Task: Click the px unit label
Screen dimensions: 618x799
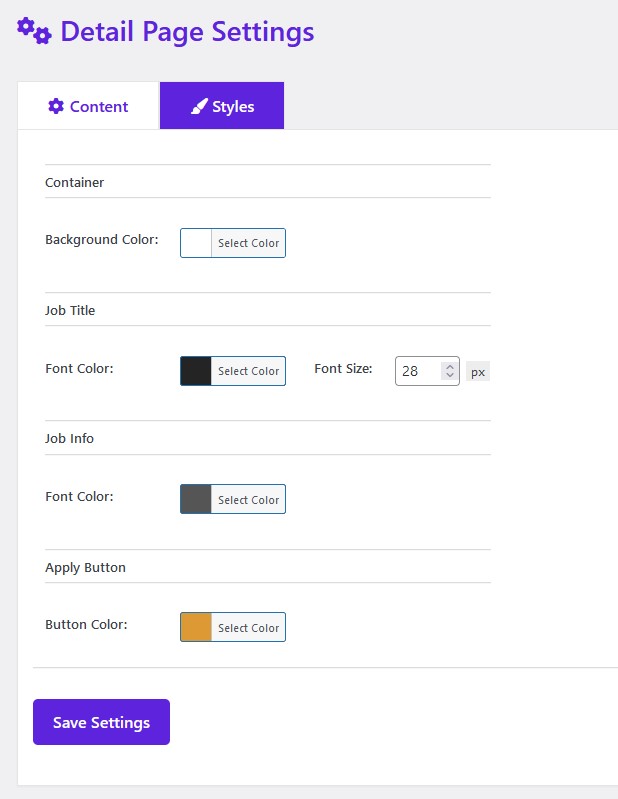Action: click(x=478, y=372)
